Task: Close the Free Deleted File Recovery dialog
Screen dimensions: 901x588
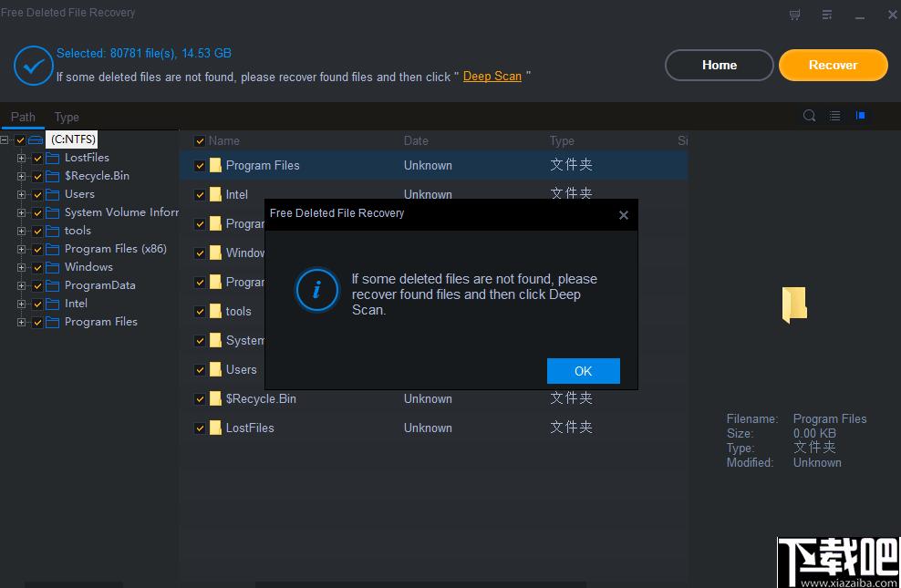Action: pos(624,215)
